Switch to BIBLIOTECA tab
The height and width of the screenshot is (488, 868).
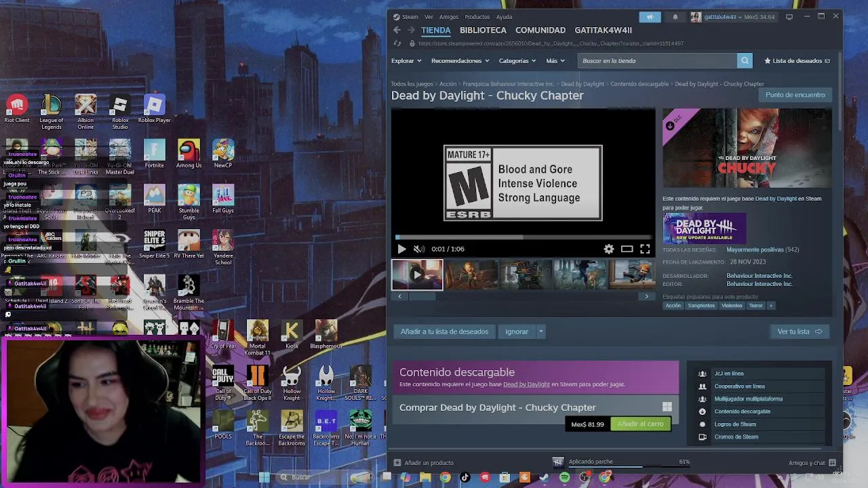coord(483,30)
